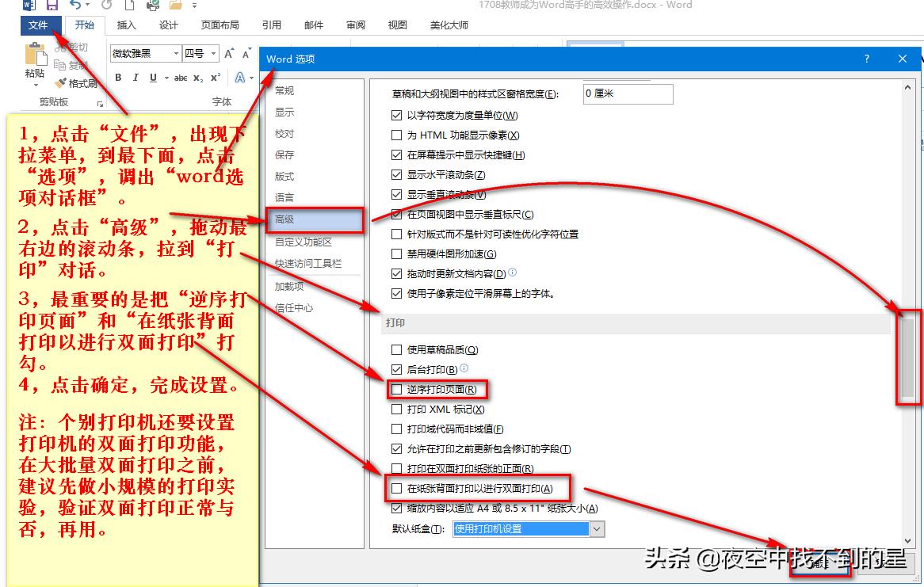924x587 pixels.
Task: Check 在纸张背面打印以进行双面打印
Action: coord(397,489)
